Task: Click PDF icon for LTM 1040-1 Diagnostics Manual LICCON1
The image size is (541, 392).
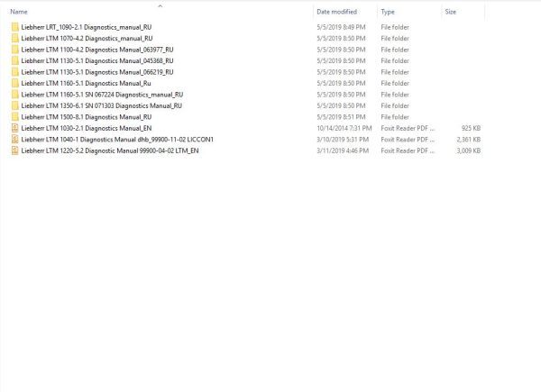Action: click(14, 140)
